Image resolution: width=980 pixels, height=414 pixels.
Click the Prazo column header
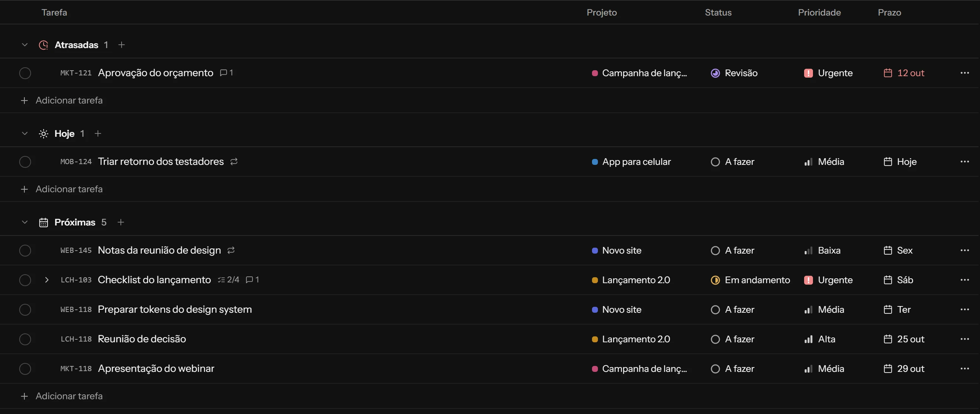click(889, 12)
